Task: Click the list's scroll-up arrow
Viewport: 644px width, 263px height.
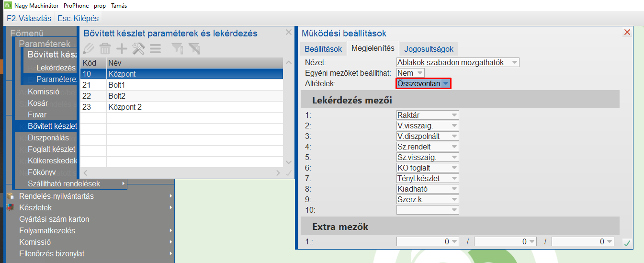Action: click(x=288, y=62)
